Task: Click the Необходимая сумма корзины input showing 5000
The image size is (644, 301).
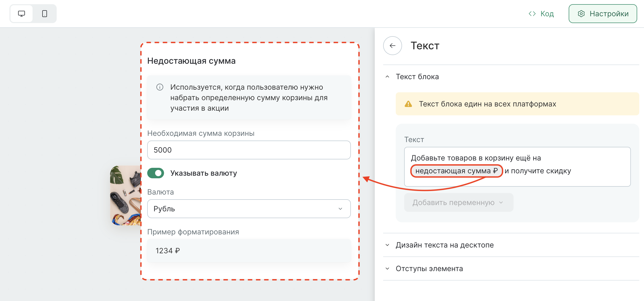Action: point(249,150)
